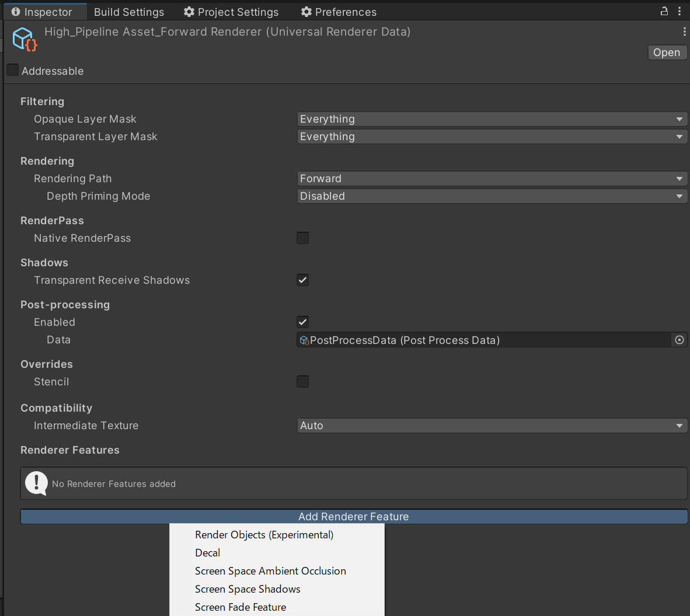The image size is (690, 616).
Task: Enable the Addressable checkbox
Action: (12, 70)
